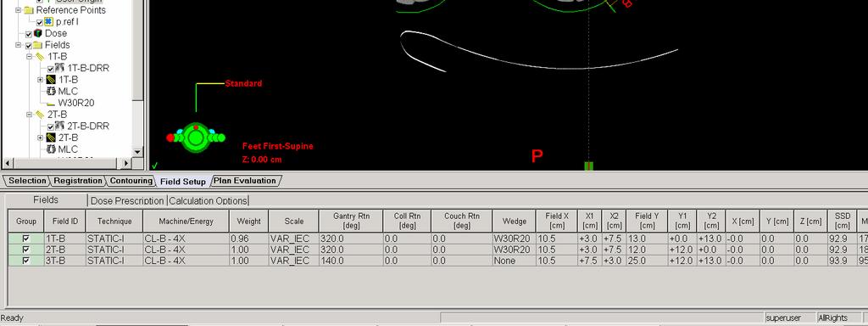Click the p.ref I reference point icon

(48, 21)
